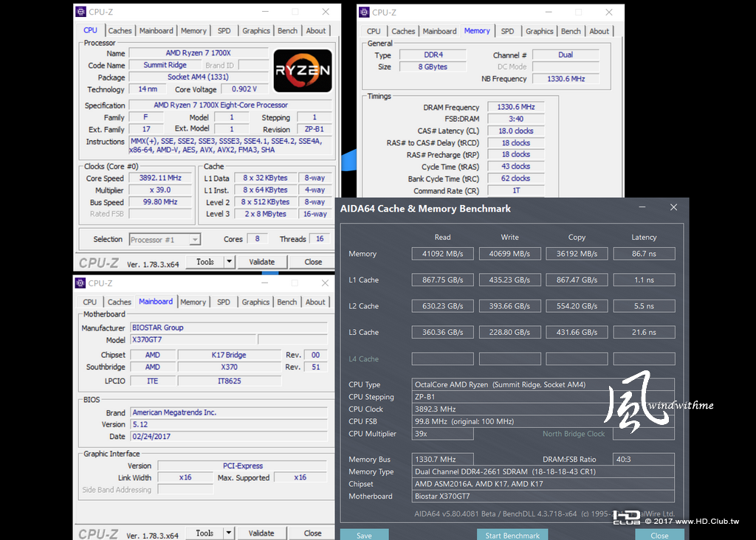Click the CPU Multiplier field showing 39x
The height and width of the screenshot is (540, 756).
443,434
